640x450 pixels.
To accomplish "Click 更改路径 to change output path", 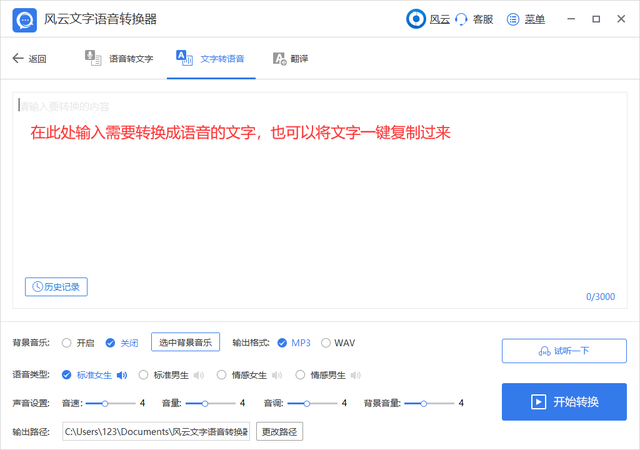I will (x=280, y=432).
